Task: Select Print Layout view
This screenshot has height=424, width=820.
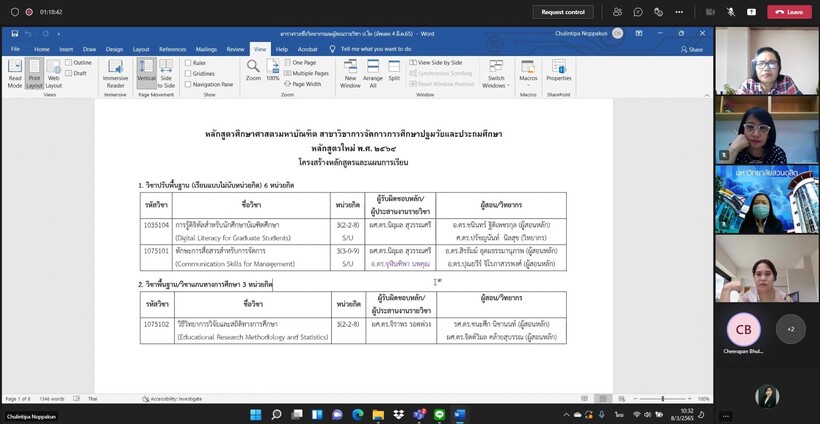Action: 34,73
